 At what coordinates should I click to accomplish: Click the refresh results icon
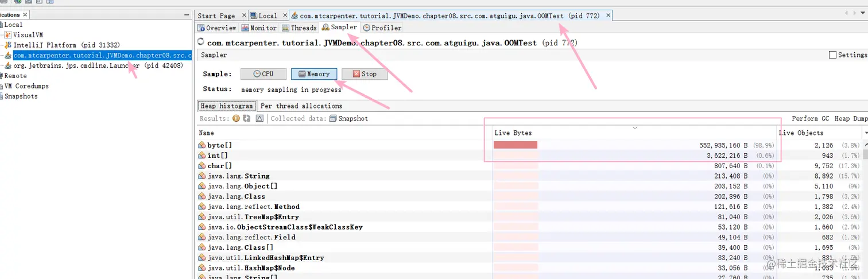tap(246, 118)
